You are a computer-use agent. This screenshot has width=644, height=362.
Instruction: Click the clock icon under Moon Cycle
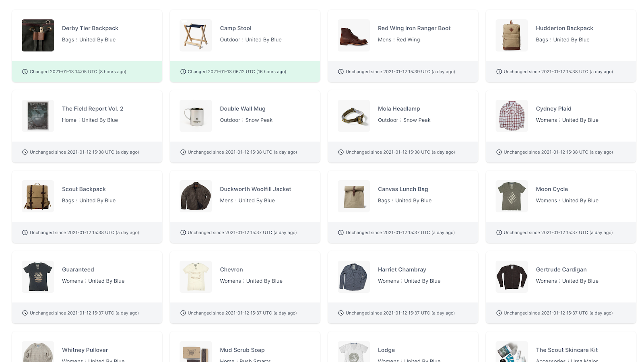pos(499,232)
